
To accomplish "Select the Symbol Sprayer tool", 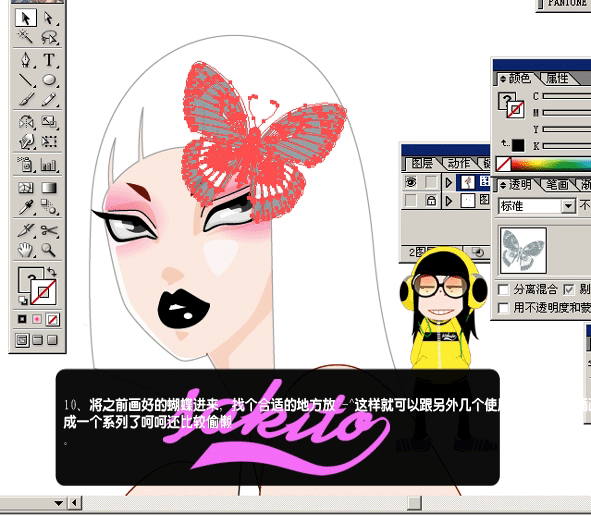I will [x=26, y=164].
